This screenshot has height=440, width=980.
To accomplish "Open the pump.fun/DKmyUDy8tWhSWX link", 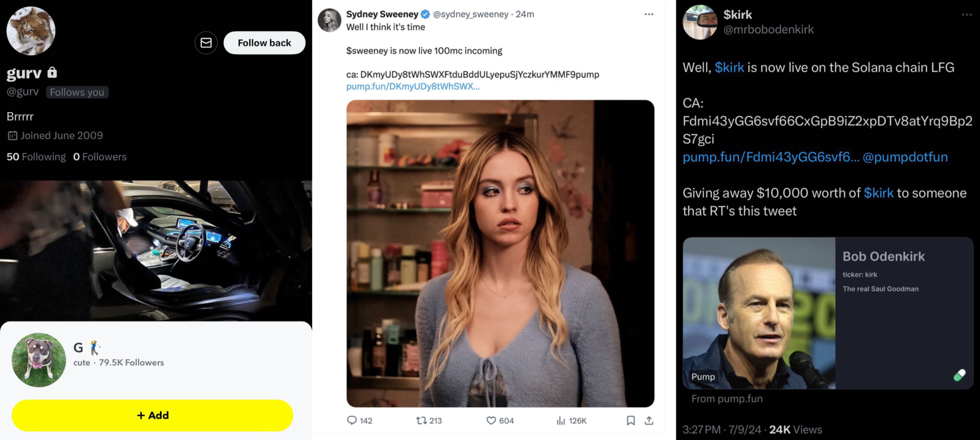I will click(413, 86).
